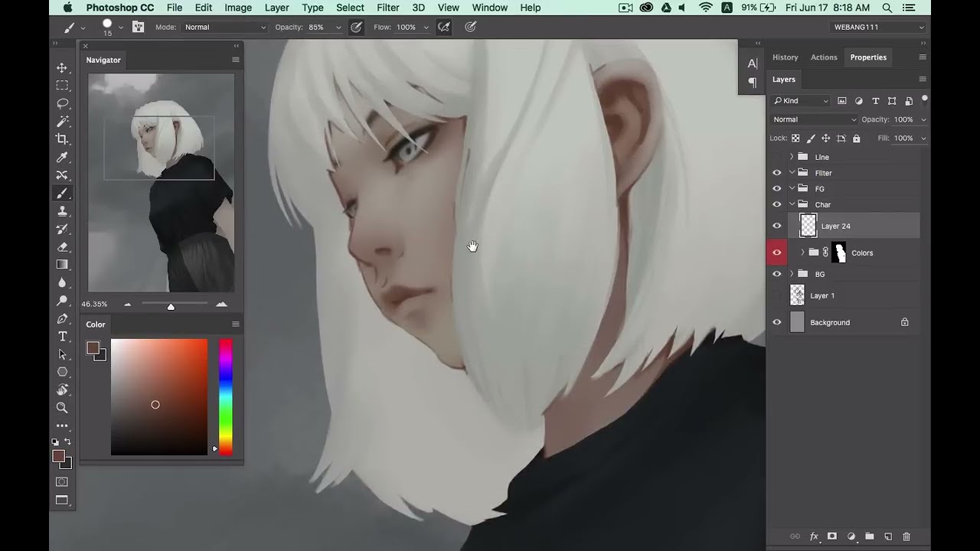980x551 pixels.
Task: Hide the FG group
Action: (x=776, y=189)
